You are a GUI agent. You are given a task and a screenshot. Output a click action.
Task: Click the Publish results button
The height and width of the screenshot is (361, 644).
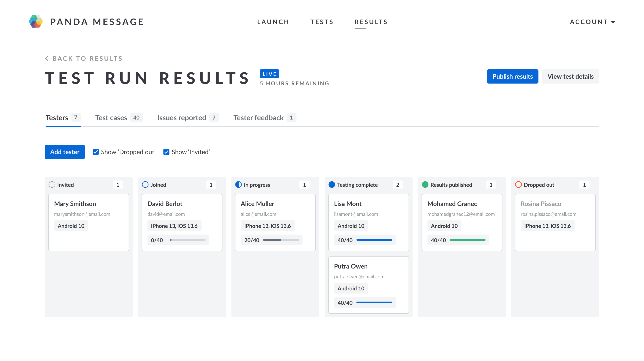point(512,76)
